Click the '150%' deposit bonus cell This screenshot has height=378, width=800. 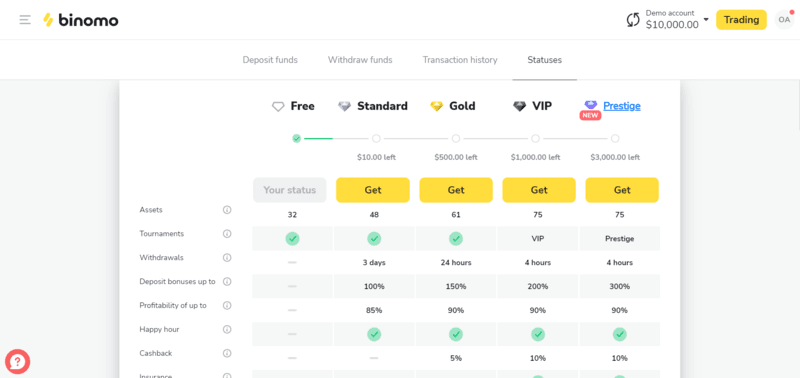pos(456,287)
